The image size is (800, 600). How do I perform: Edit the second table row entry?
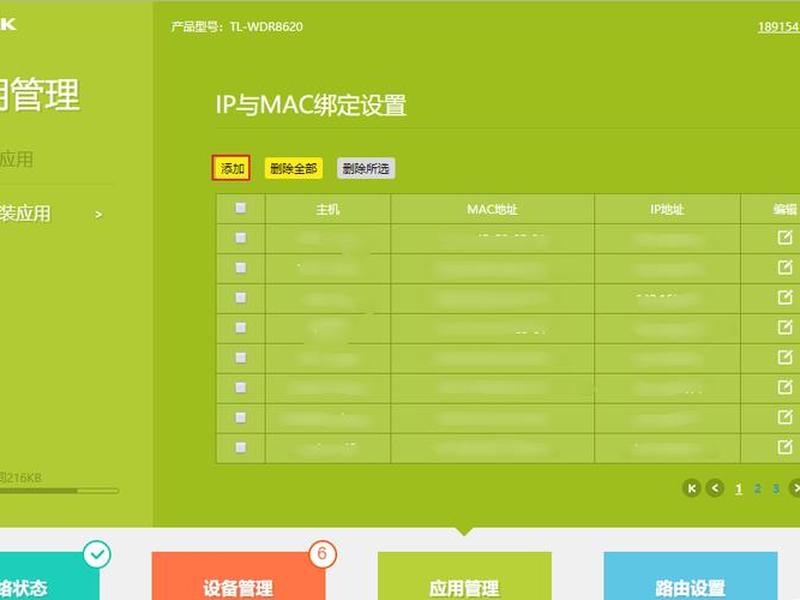point(785,267)
